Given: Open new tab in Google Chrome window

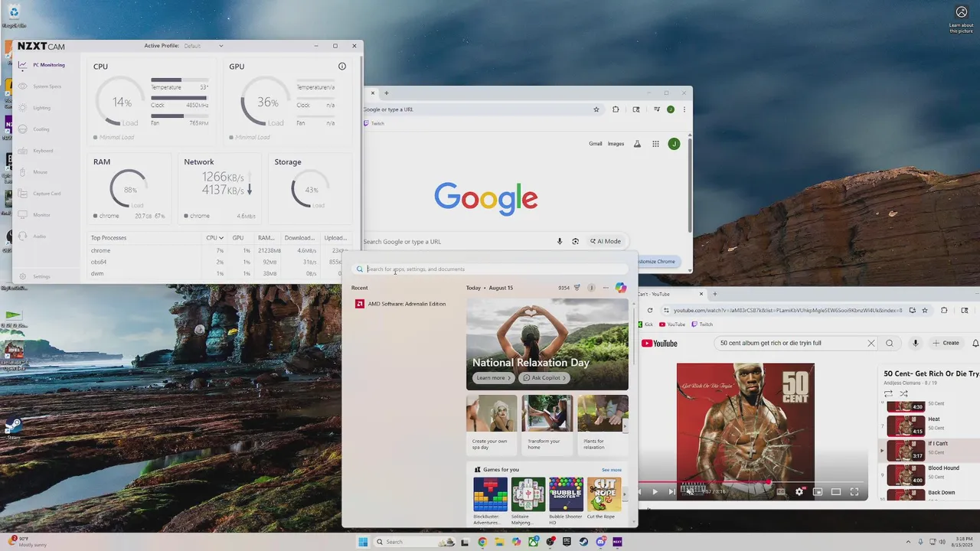Looking at the screenshot, I should (387, 93).
